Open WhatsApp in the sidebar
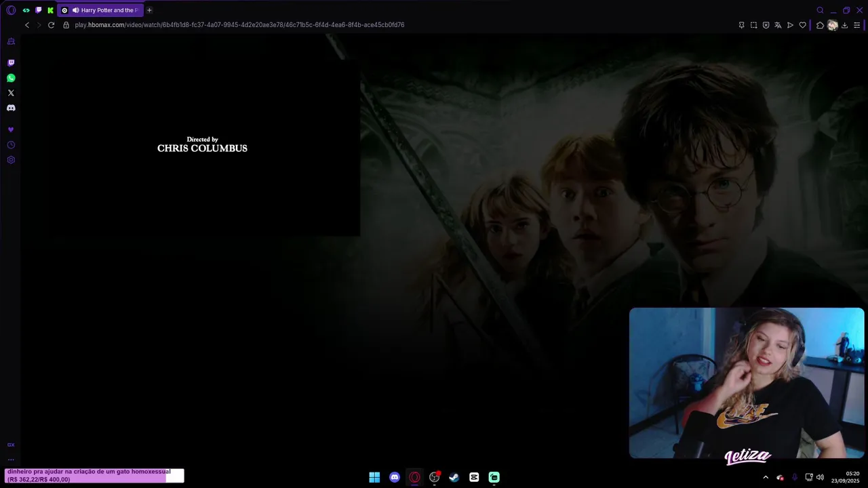The width and height of the screenshot is (868, 488). click(x=11, y=78)
